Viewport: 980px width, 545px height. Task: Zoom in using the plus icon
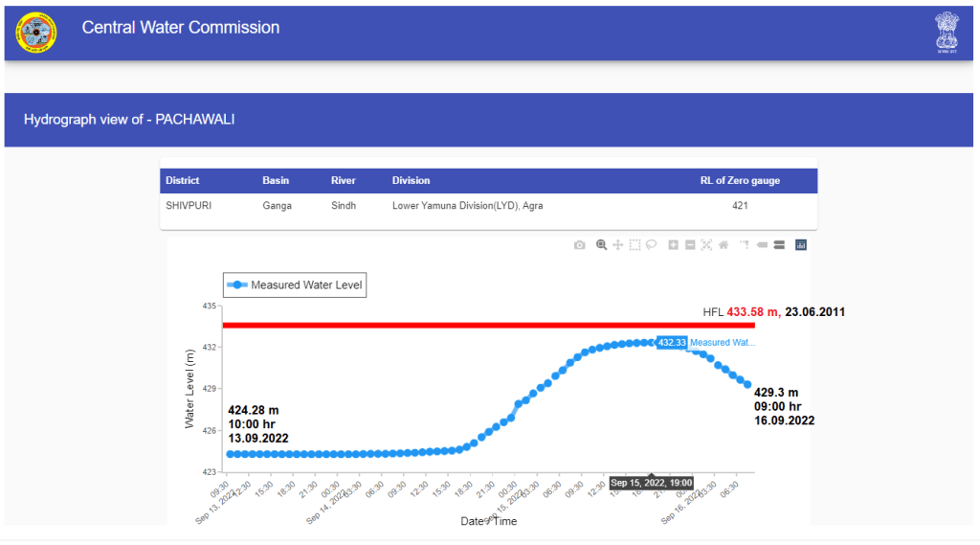[x=673, y=245]
